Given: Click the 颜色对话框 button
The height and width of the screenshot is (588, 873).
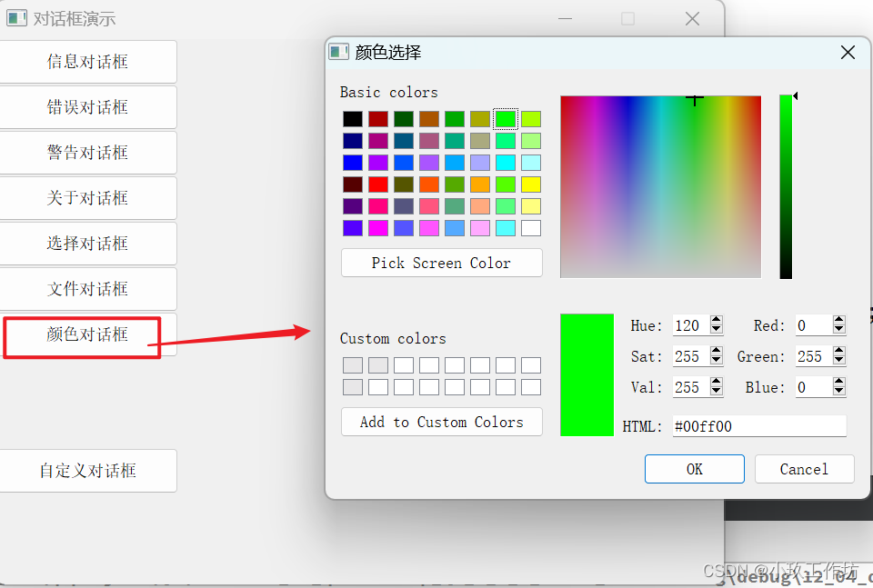Looking at the screenshot, I should [x=87, y=334].
